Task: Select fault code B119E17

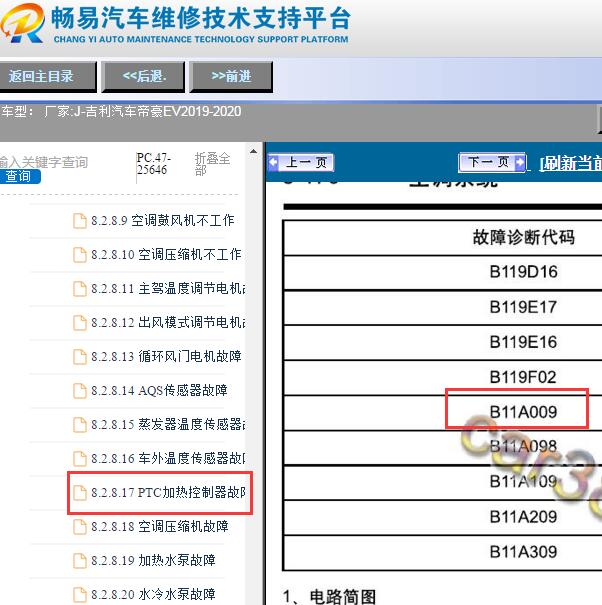Action: click(x=523, y=308)
